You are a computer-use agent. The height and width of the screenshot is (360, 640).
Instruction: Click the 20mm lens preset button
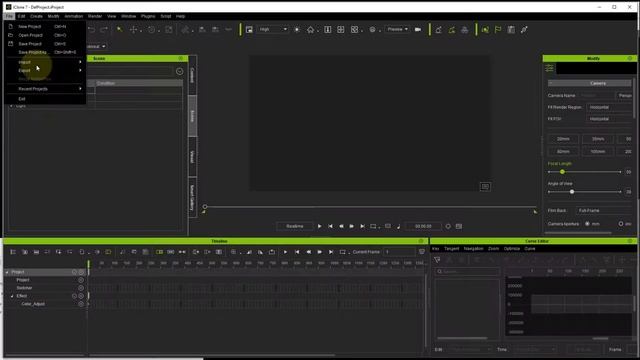tap(563, 139)
